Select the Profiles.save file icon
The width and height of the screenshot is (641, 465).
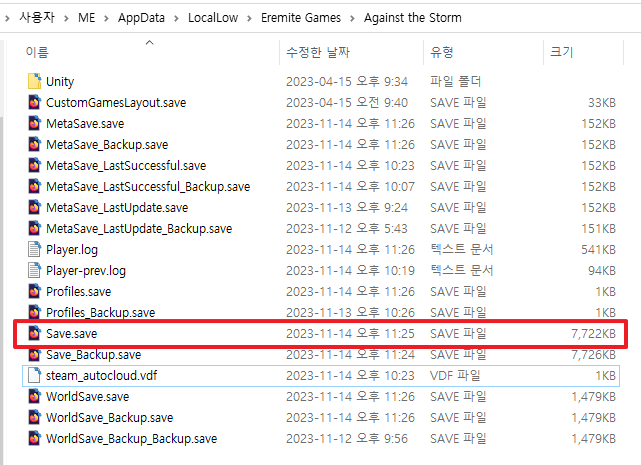point(34,291)
